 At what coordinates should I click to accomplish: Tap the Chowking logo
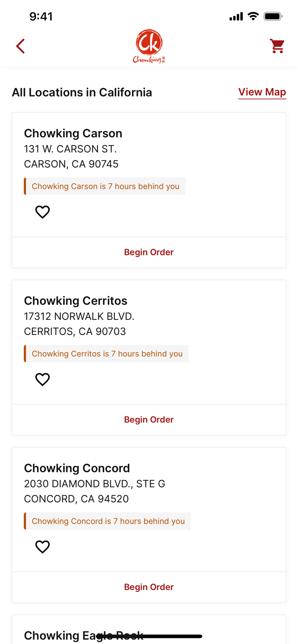click(x=149, y=46)
